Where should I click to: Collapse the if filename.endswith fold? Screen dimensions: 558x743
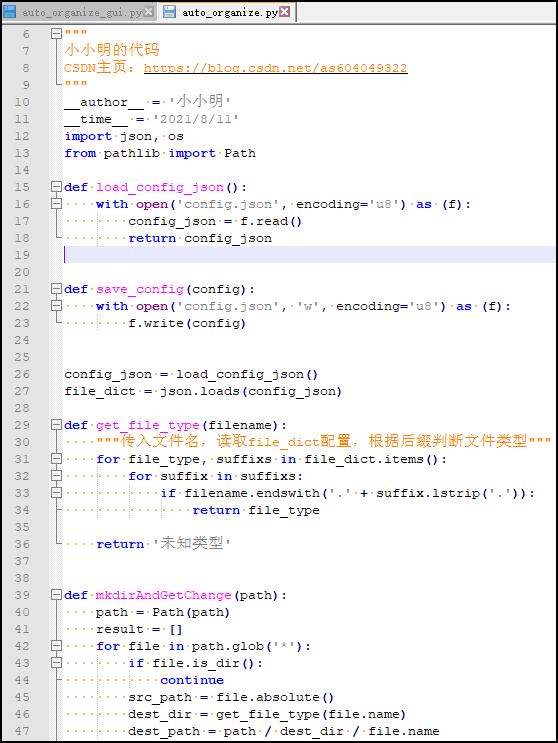tap(56, 493)
